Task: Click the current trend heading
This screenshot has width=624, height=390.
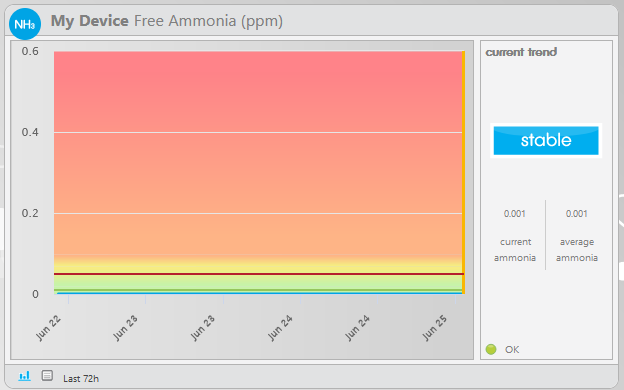Action: pos(521,52)
